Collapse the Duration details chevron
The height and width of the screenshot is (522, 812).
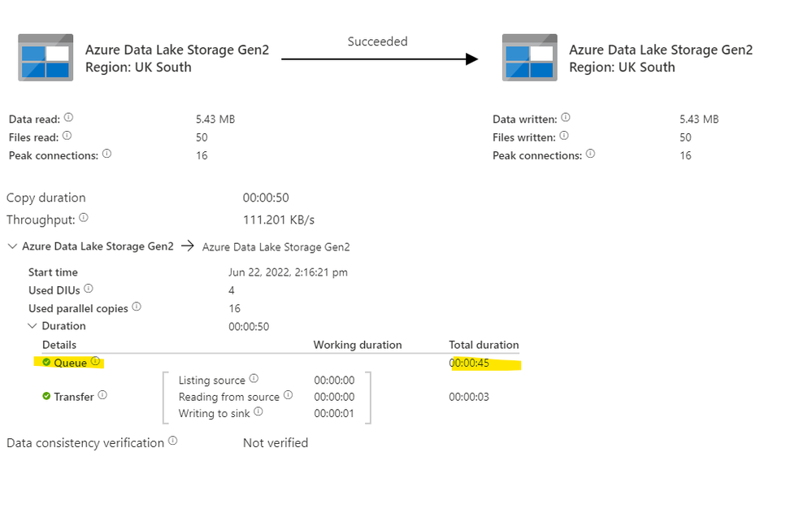coord(33,326)
